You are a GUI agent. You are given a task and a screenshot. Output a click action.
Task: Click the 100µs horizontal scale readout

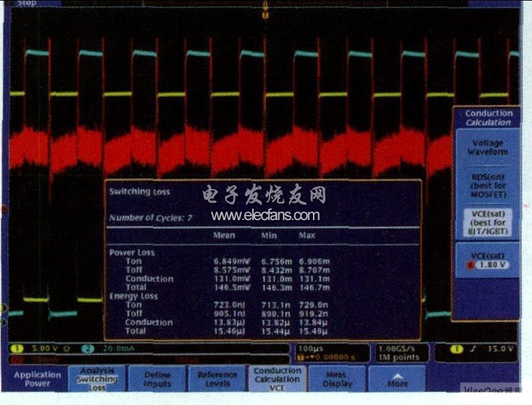click(x=331, y=348)
